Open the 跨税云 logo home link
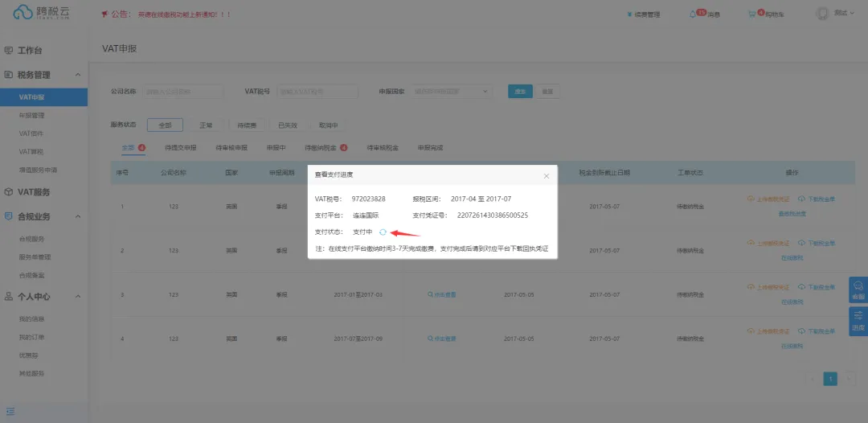868x423 pixels. [x=42, y=14]
